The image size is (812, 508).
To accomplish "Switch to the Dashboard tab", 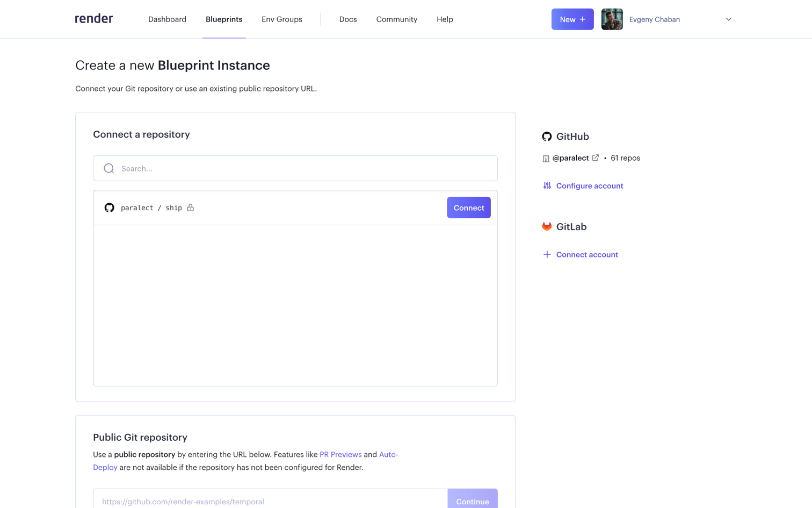I will [167, 19].
